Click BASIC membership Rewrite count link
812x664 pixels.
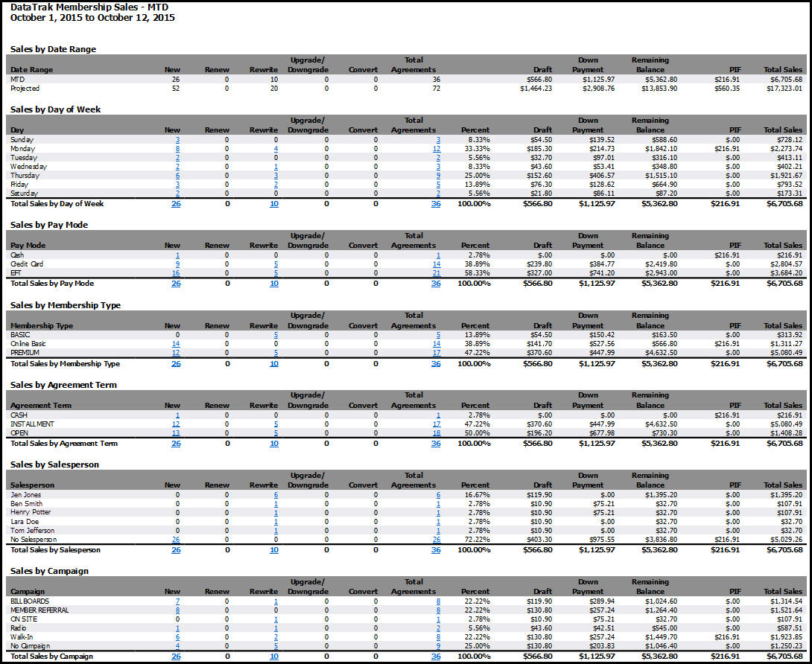coord(276,335)
